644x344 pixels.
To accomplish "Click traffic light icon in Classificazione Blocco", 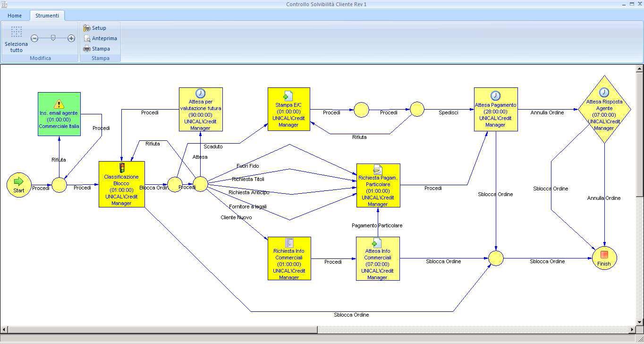I will pyautogui.click(x=122, y=168).
